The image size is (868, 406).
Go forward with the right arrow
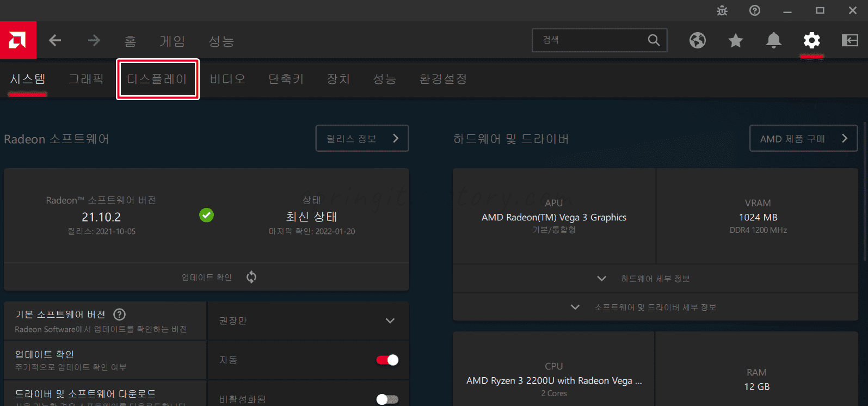click(x=94, y=40)
